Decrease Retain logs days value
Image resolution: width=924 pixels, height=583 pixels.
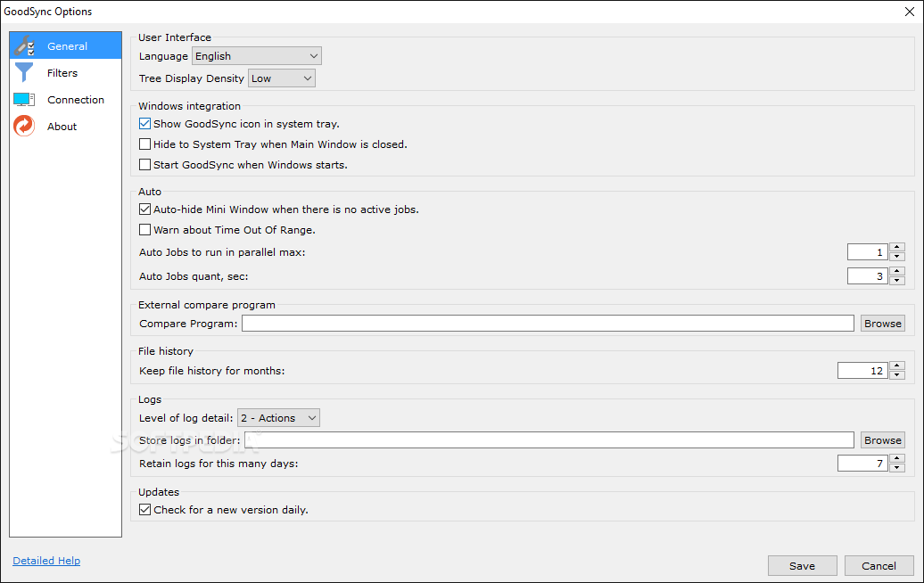tap(897, 468)
